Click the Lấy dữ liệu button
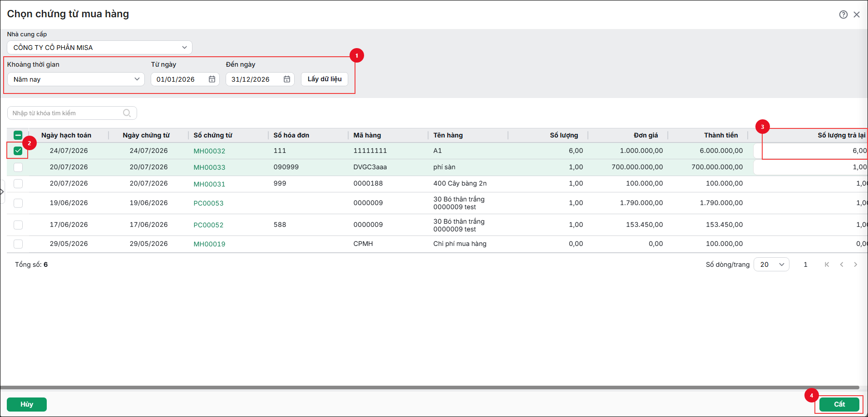868x417 pixels. pyautogui.click(x=325, y=79)
